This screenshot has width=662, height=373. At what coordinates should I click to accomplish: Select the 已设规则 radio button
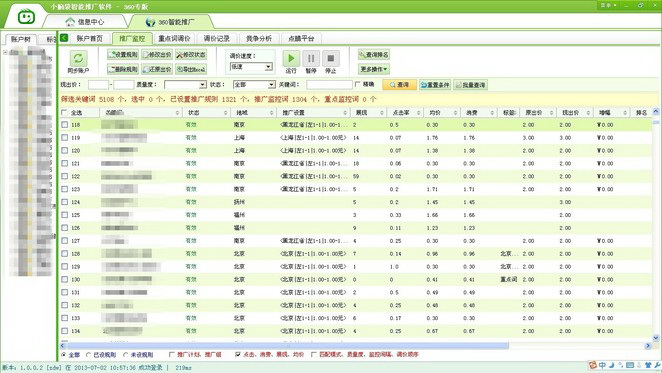89,354
